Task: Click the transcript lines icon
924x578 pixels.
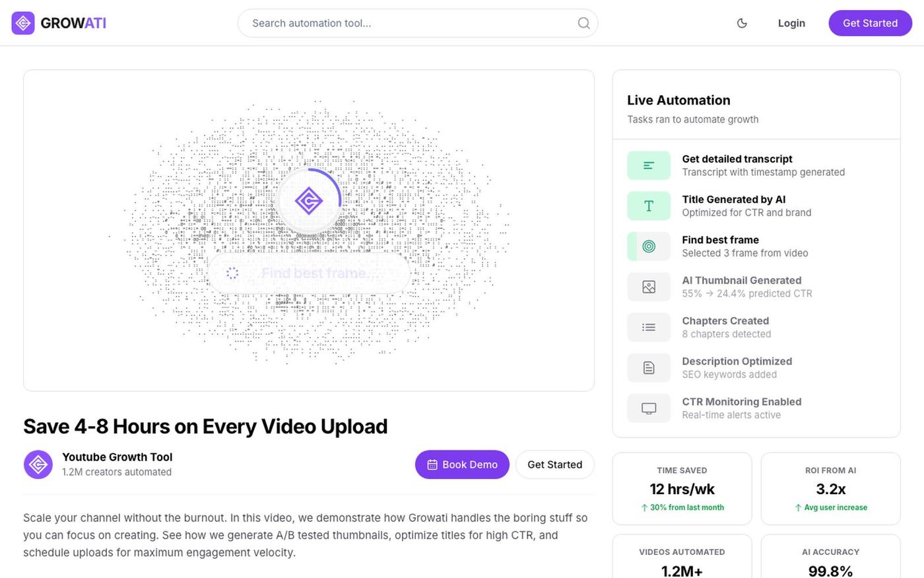Action: (x=649, y=166)
